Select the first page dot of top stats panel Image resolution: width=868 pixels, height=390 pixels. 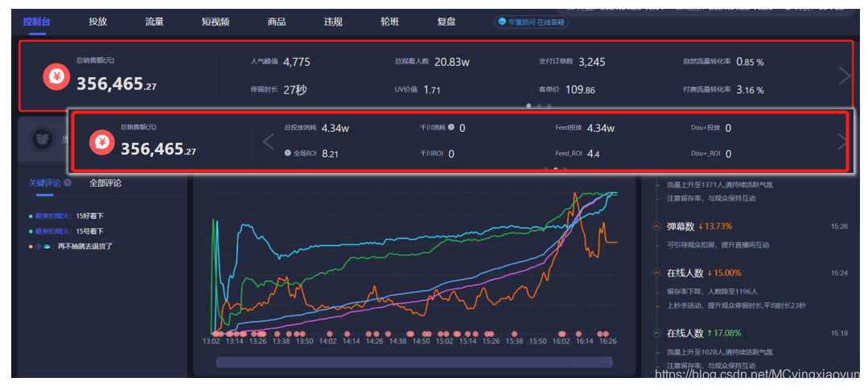pos(529,105)
